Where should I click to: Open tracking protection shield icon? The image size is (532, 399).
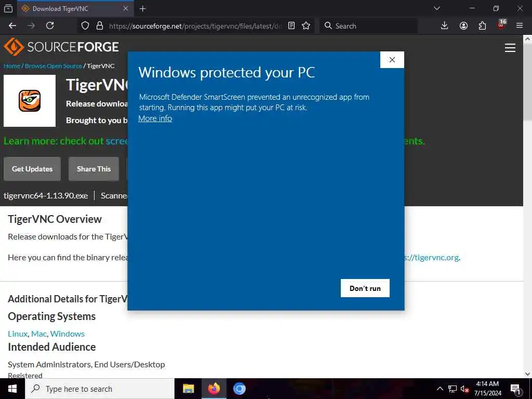click(x=85, y=26)
